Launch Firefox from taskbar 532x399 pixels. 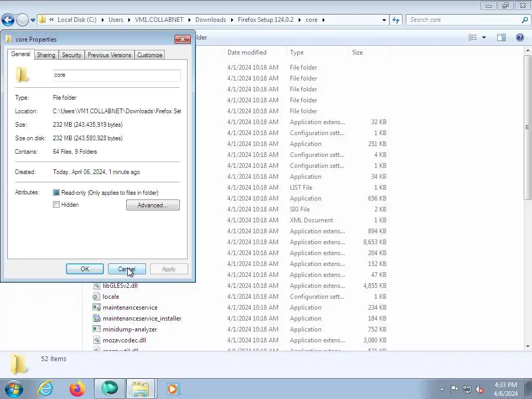pos(77,389)
